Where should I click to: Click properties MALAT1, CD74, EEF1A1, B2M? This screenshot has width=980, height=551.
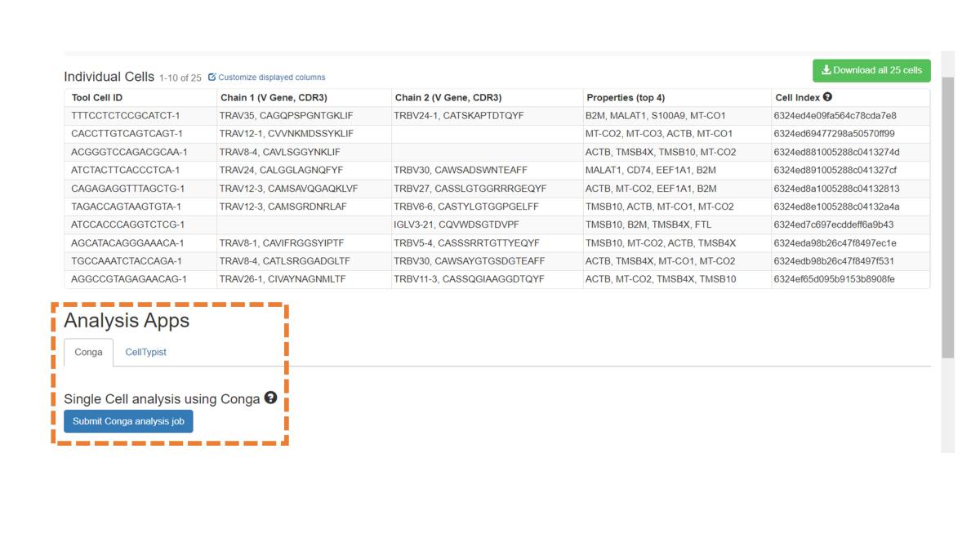click(650, 171)
